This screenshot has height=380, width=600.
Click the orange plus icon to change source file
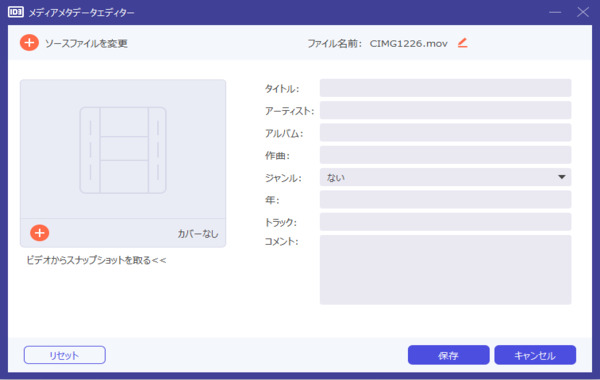click(29, 42)
